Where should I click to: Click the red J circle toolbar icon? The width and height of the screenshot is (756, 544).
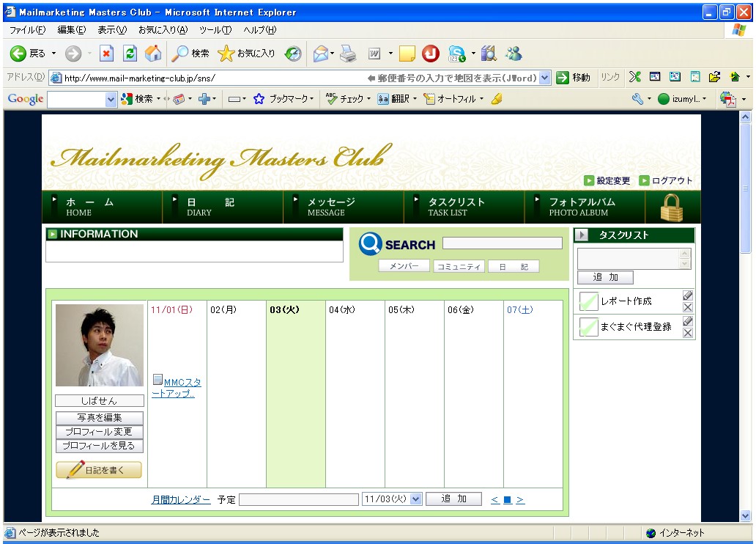coord(431,53)
